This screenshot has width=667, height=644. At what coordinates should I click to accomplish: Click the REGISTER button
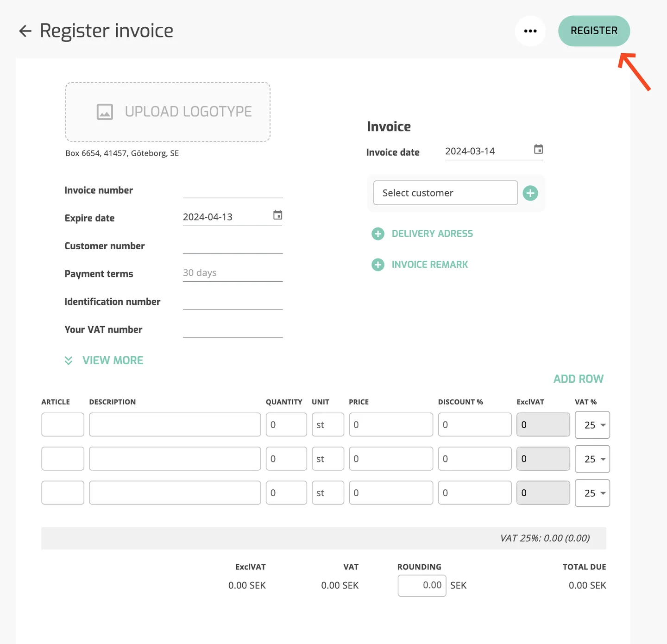[x=594, y=31]
